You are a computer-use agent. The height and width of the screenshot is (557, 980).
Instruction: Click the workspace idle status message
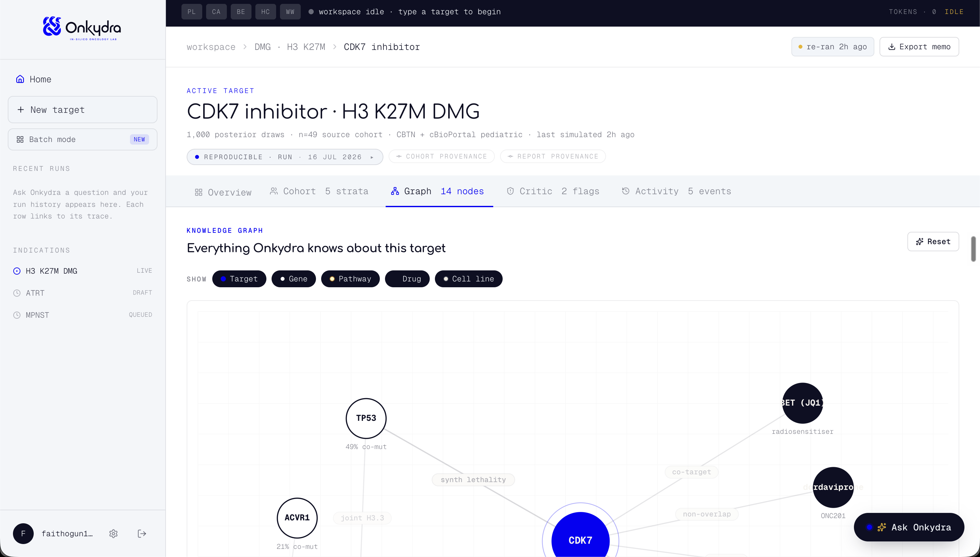click(410, 12)
